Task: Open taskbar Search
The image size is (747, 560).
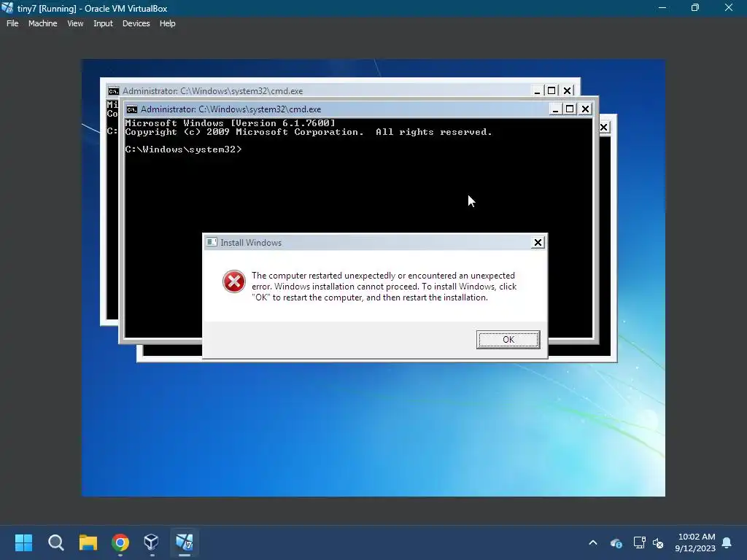Action: [55, 542]
